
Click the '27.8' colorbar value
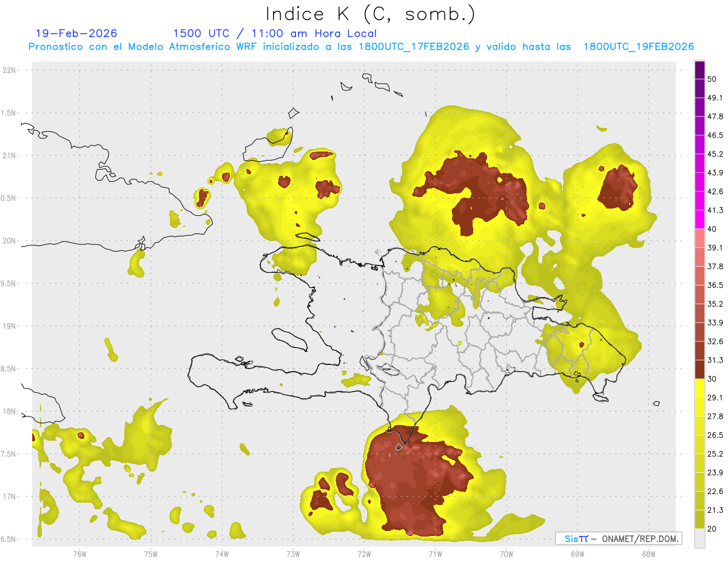716,416
